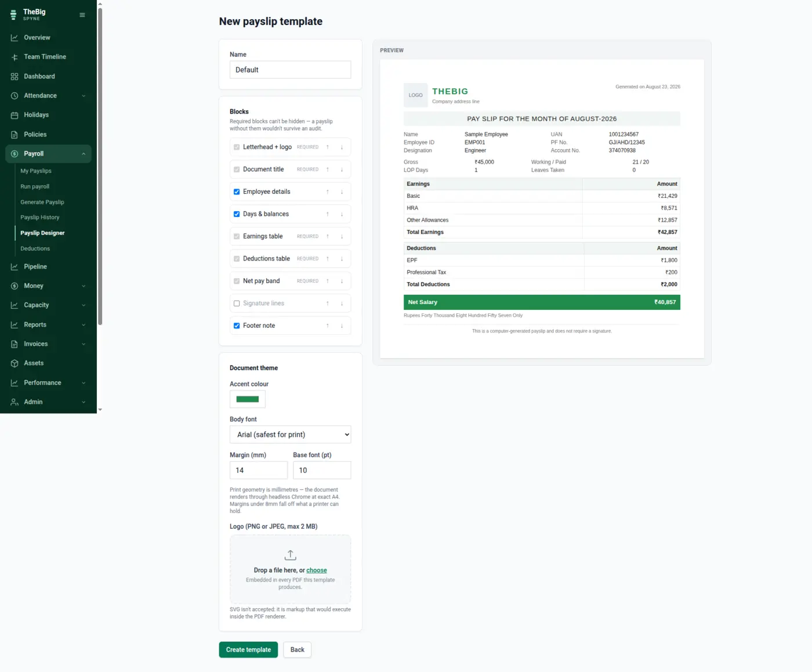Move Deductions table block down
Image resolution: width=812 pixels, height=672 pixels.
pyautogui.click(x=342, y=259)
